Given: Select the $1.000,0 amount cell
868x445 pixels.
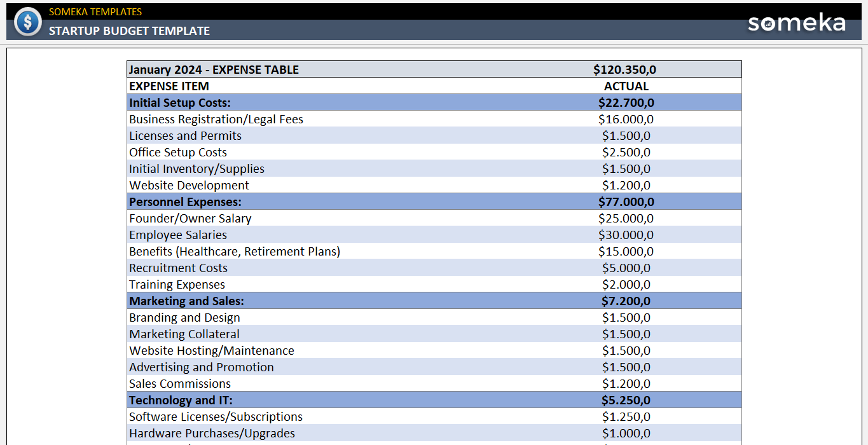Looking at the screenshot, I should point(626,433).
